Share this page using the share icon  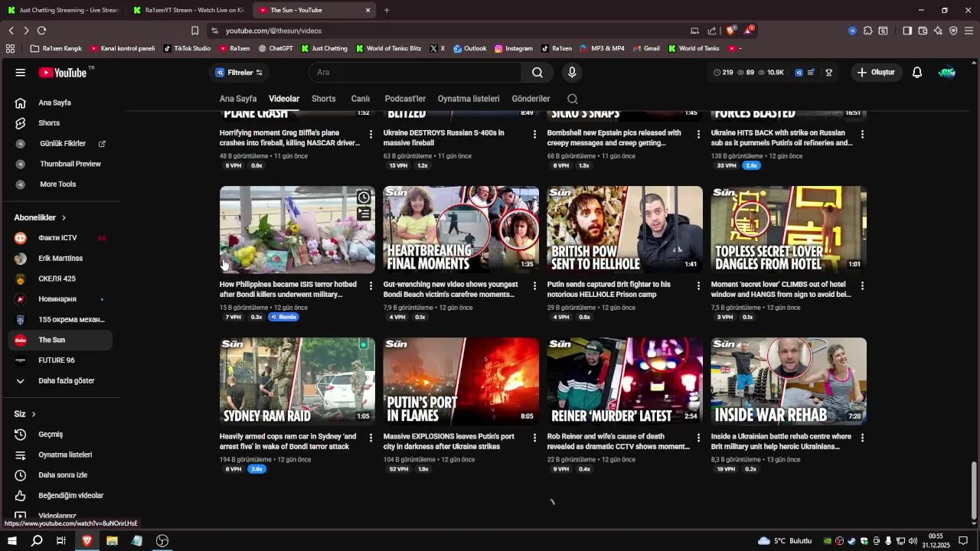(712, 31)
